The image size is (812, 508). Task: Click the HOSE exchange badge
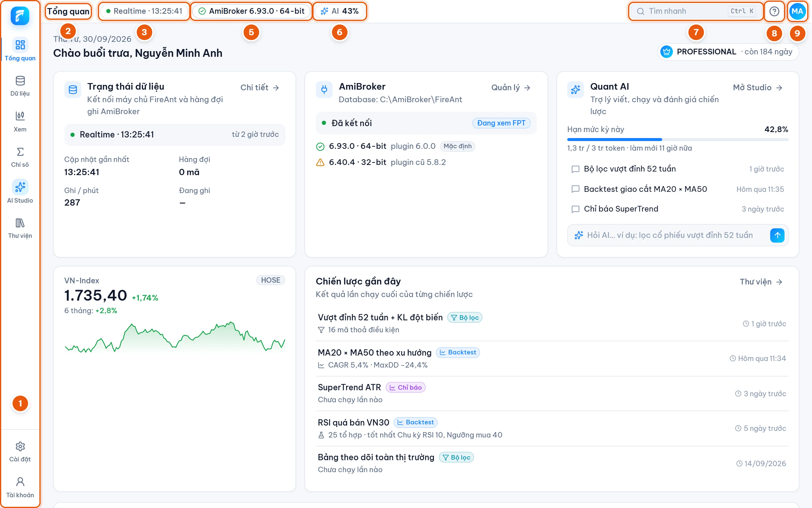(x=270, y=280)
